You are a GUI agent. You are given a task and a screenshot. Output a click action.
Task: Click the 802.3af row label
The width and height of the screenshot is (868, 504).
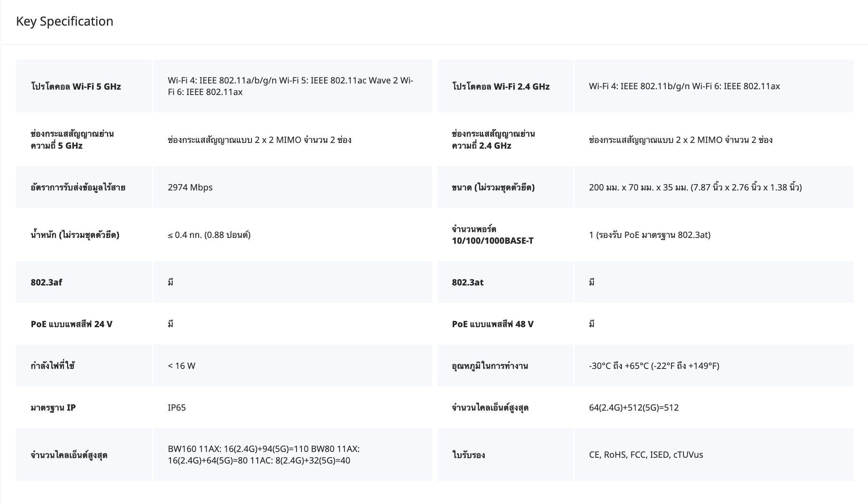click(46, 282)
